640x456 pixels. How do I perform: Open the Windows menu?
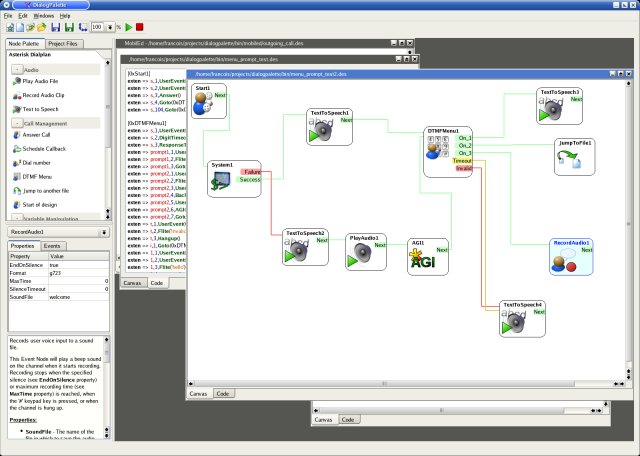(43, 17)
